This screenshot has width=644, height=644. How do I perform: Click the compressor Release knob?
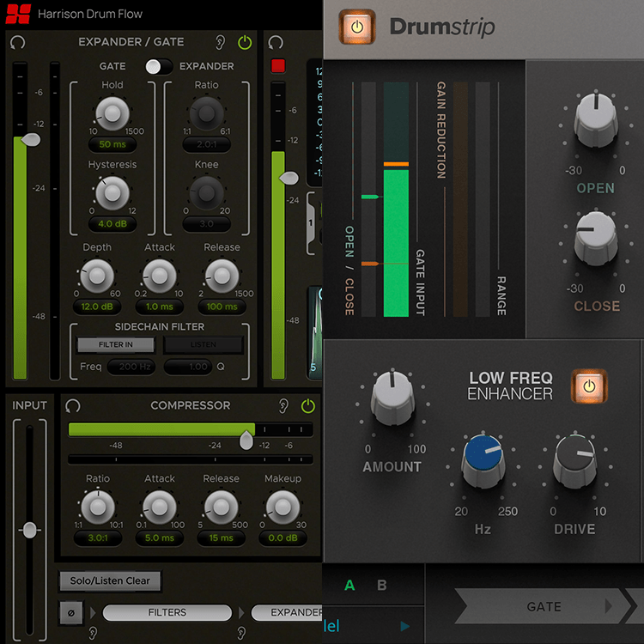click(x=221, y=507)
